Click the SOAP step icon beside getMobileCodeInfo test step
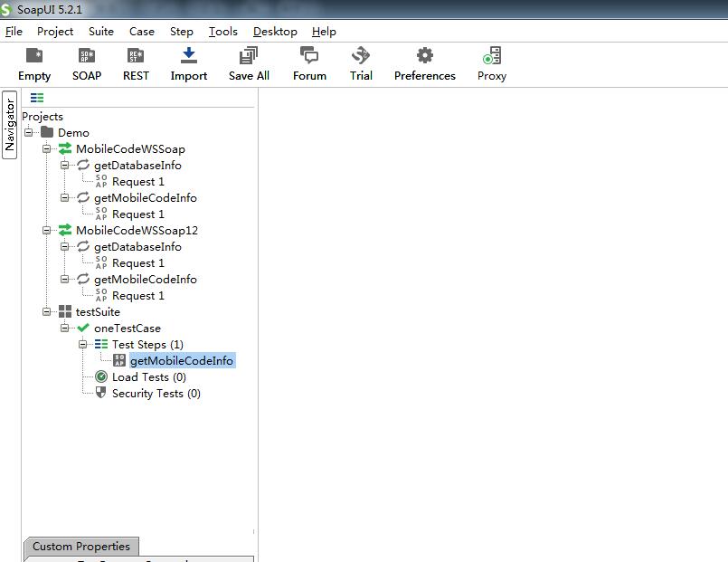Screen dimensions: 728x562 coord(119,360)
